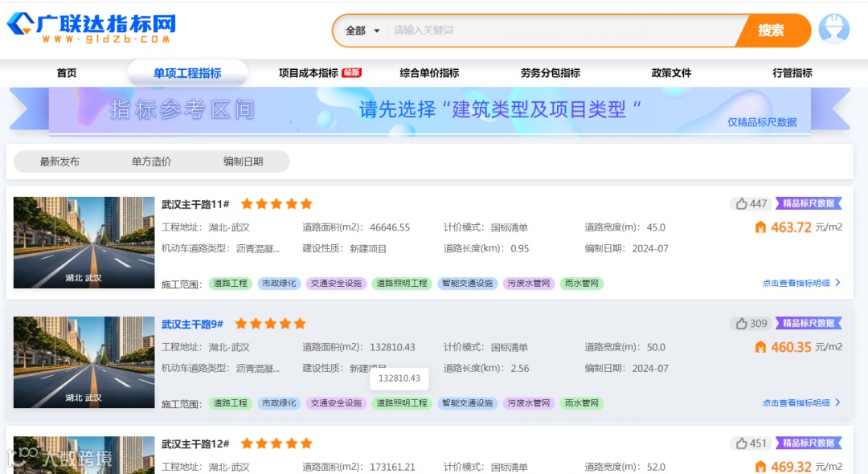Click road length value 2.56
The image size is (868, 474).
520,369
